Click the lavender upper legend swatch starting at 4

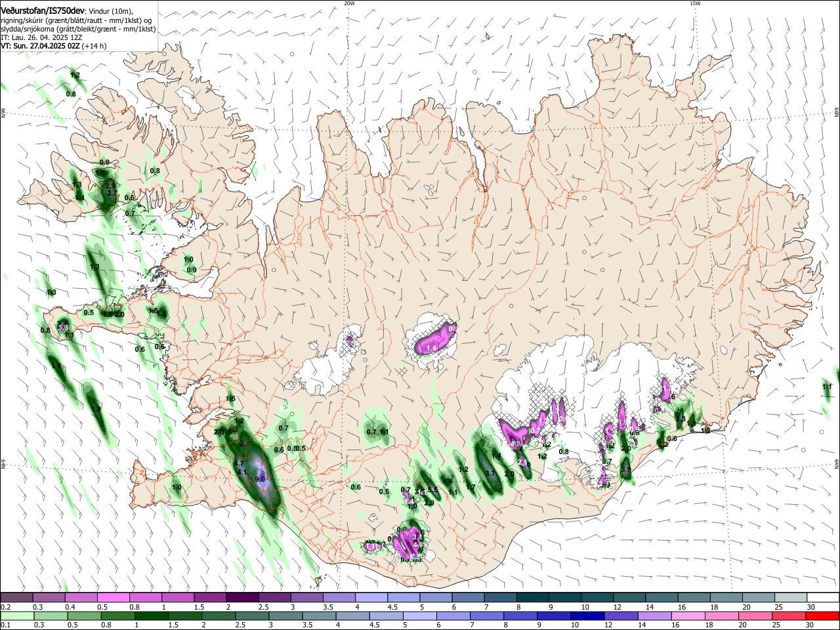371,597
